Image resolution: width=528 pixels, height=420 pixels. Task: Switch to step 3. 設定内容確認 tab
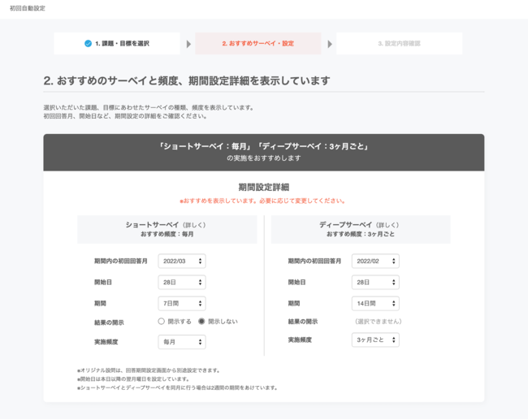(x=399, y=44)
